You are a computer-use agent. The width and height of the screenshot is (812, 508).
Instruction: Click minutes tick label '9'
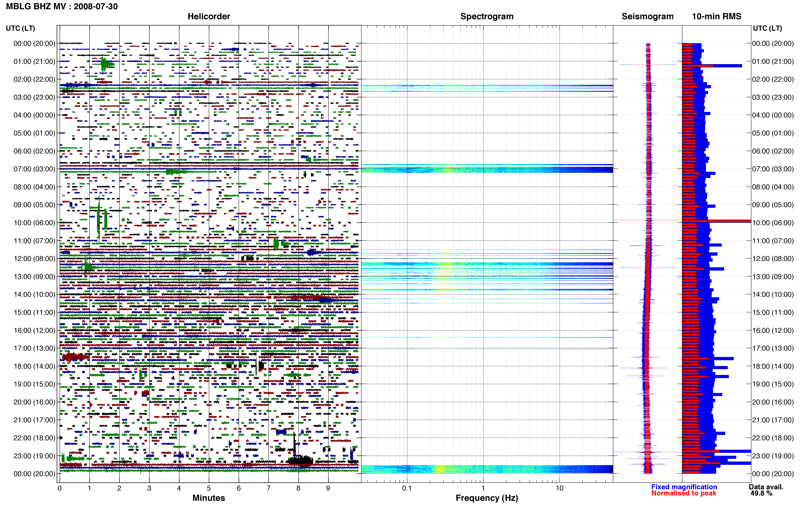328,488
